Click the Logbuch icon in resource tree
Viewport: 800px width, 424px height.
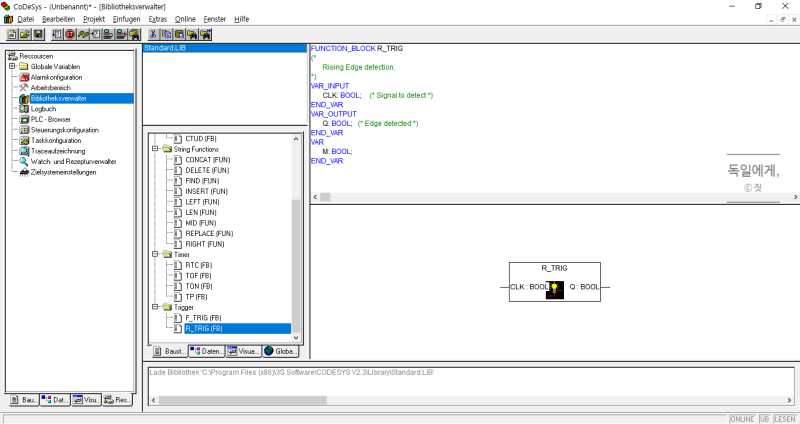[x=24, y=109]
